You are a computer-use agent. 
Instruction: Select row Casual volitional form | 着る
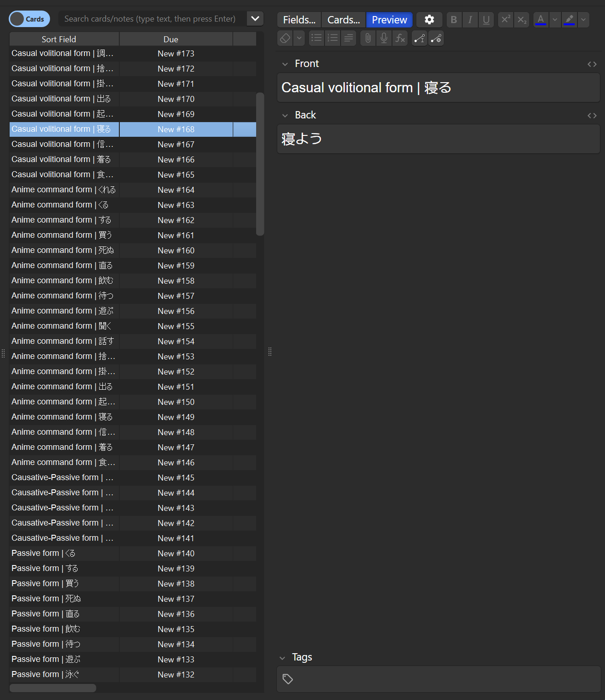click(x=133, y=159)
